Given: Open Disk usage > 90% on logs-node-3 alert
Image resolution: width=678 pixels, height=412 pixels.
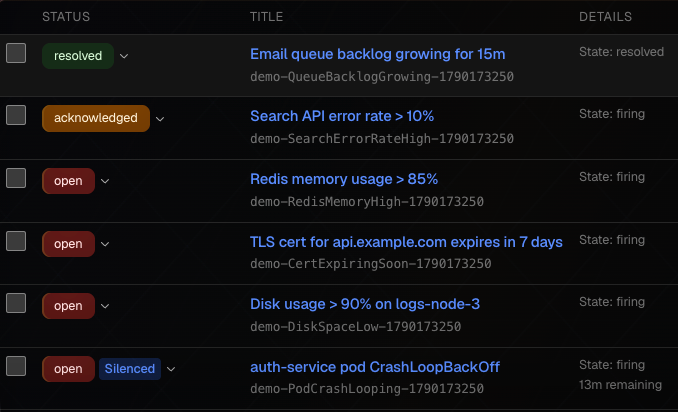Looking at the screenshot, I should click(365, 304).
